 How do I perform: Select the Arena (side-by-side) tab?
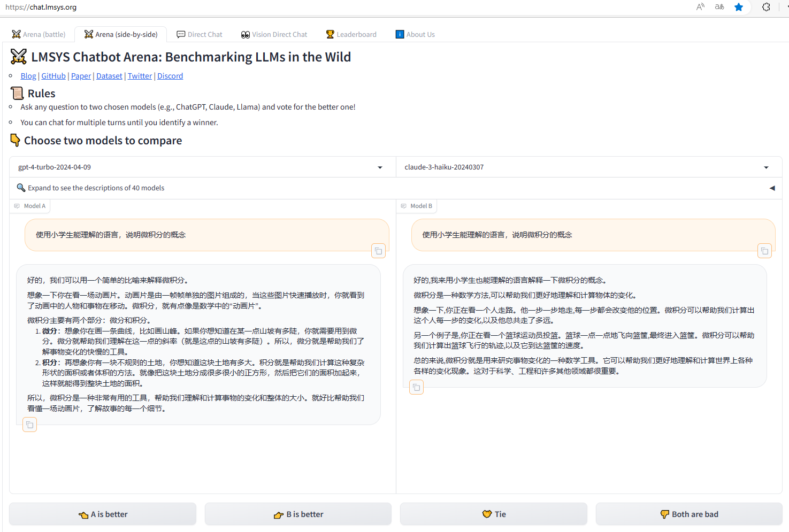coord(121,34)
